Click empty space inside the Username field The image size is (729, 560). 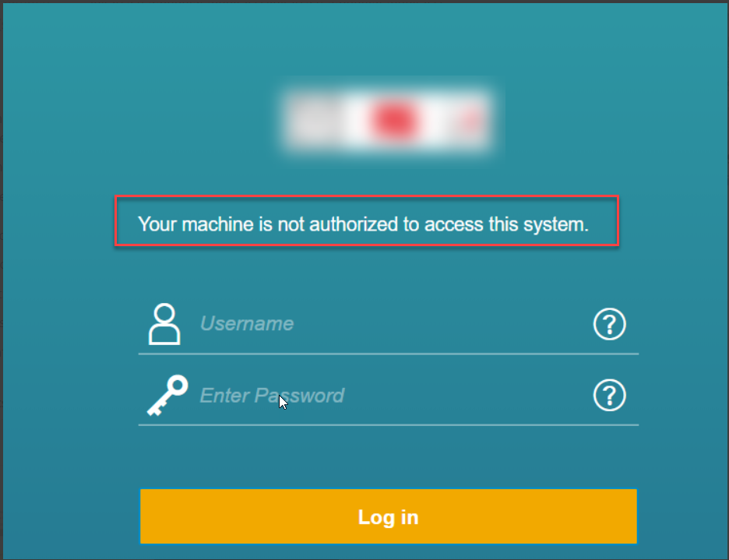[x=442, y=324]
